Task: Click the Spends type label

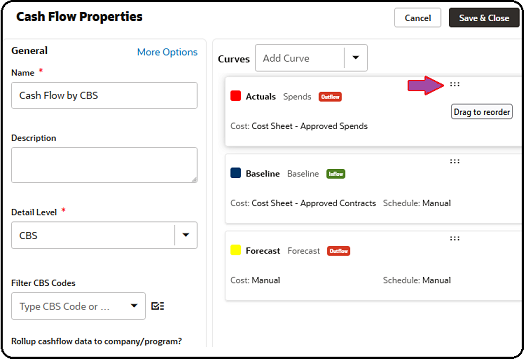Action: click(x=297, y=97)
